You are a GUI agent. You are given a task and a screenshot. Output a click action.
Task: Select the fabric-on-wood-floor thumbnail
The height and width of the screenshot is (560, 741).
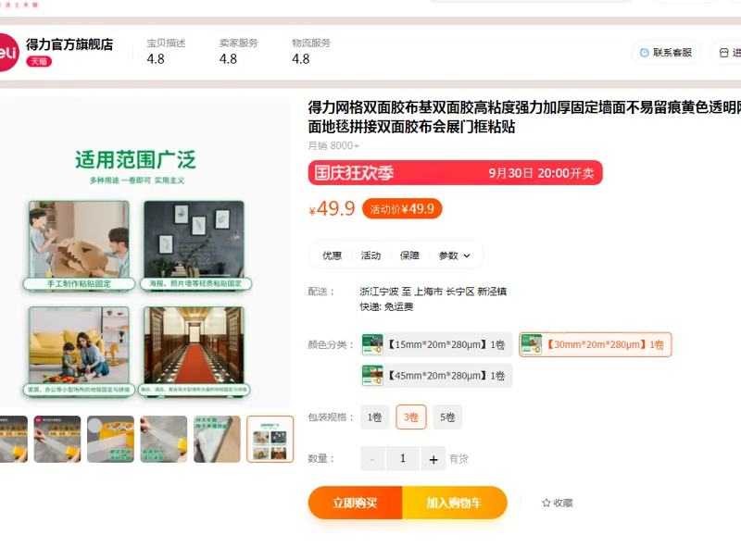[217, 439]
